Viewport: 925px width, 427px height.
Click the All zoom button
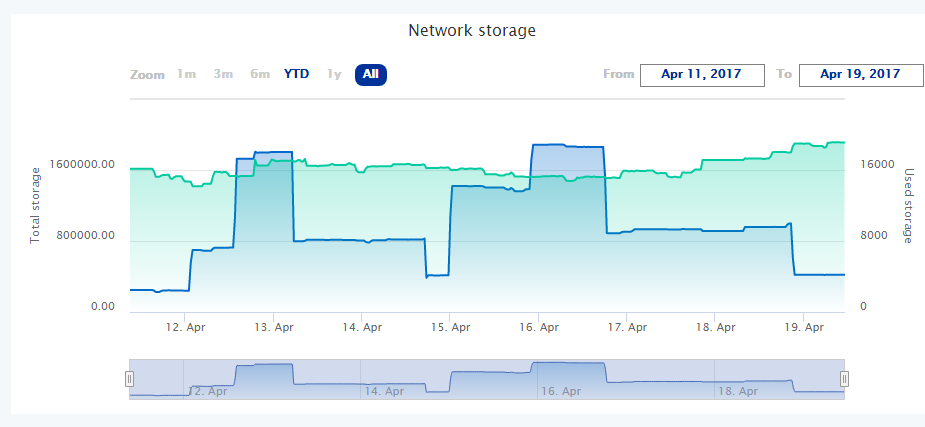click(371, 74)
